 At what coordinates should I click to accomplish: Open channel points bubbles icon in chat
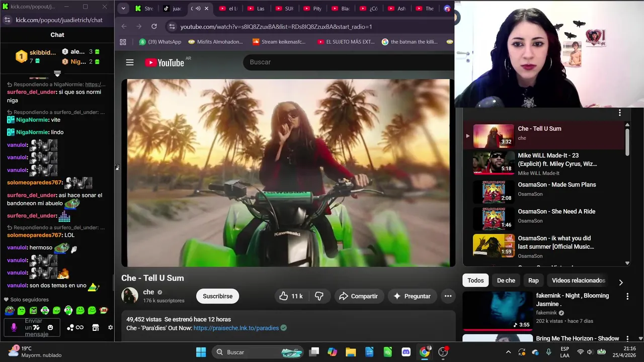click(70, 327)
